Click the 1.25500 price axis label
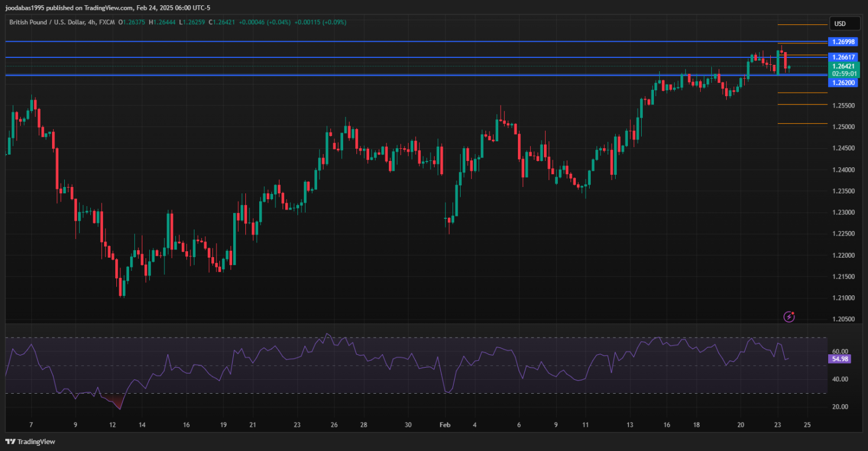The image size is (868, 451). click(x=843, y=105)
